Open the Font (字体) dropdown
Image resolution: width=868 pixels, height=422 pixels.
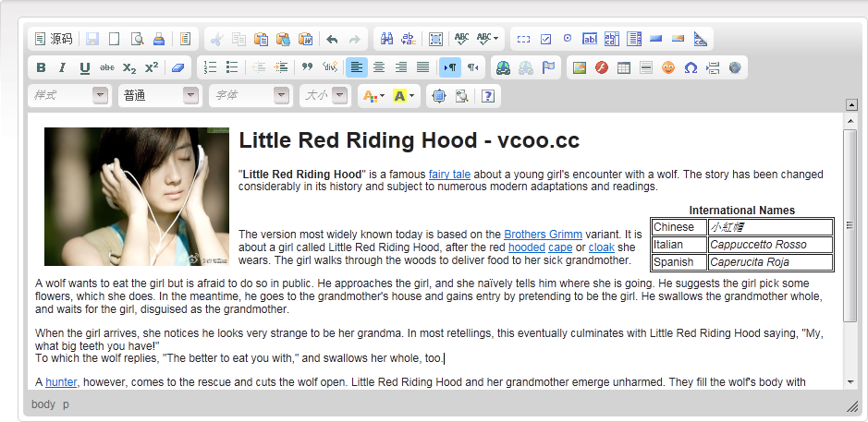coord(250,95)
